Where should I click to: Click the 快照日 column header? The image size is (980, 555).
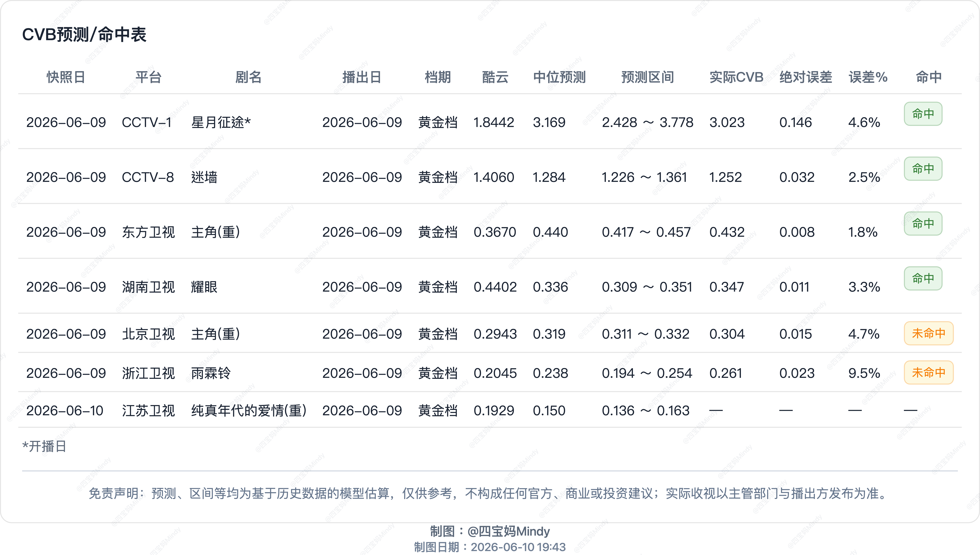pyautogui.click(x=66, y=77)
